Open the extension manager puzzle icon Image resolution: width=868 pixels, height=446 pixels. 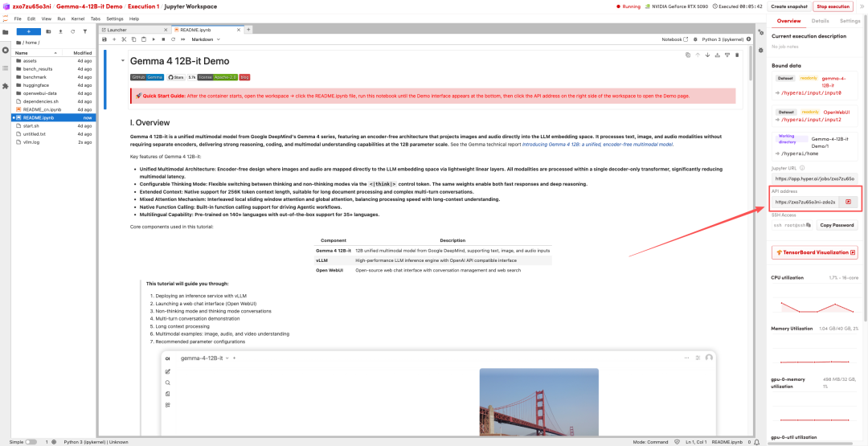(6, 86)
